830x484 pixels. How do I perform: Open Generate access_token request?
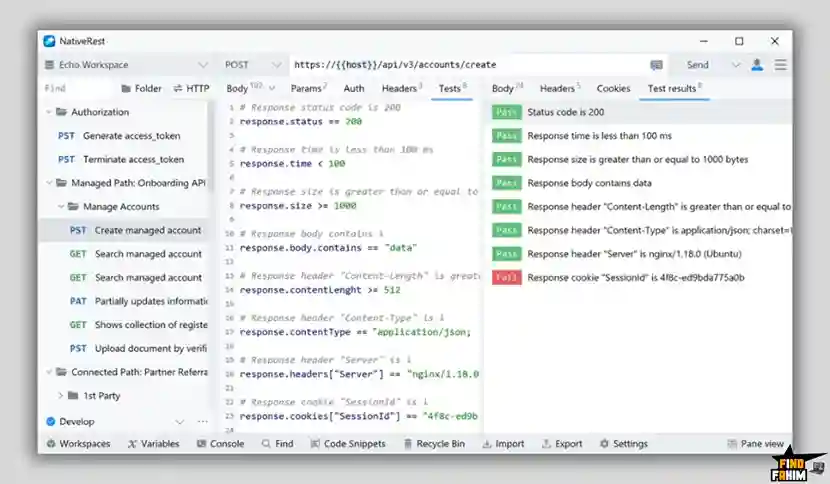click(x=131, y=136)
